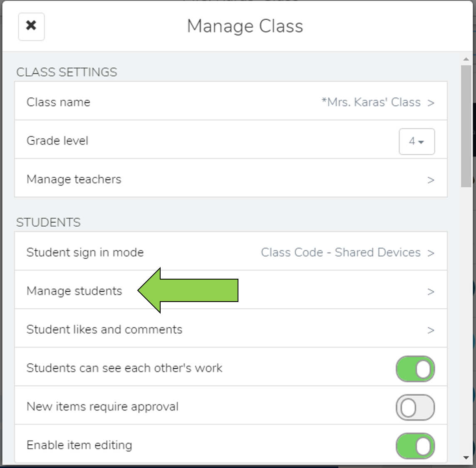Click the Student likes and comments chevron
The height and width of the screenshot is (468, 476).
431,330
